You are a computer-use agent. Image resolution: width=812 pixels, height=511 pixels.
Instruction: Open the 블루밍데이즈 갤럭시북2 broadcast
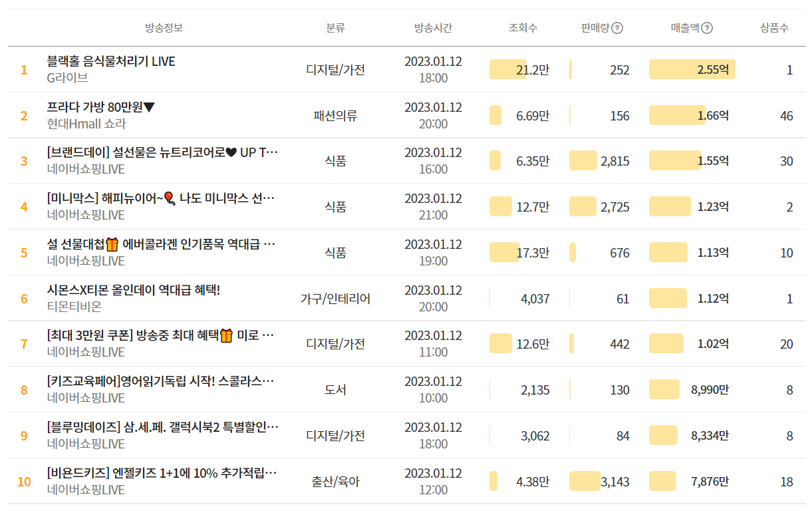163,427
